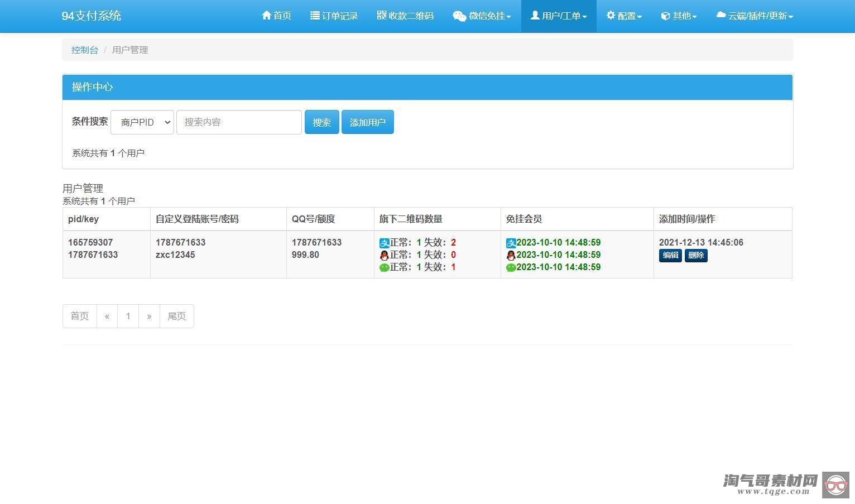Click the QR code icon beside 收款二维码
Viewport: 855px width, 504px height.
382,15
